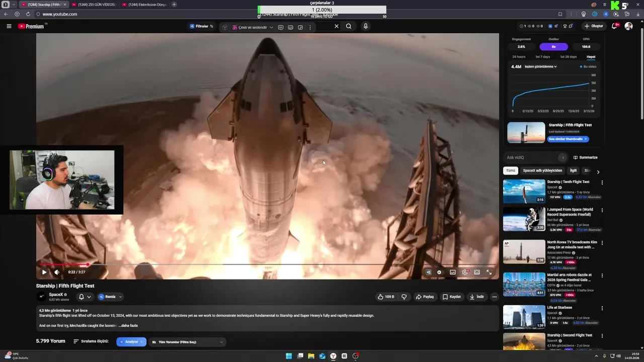Open Sıralama ölçütü sort comments menu

click(x=91, y=341)
